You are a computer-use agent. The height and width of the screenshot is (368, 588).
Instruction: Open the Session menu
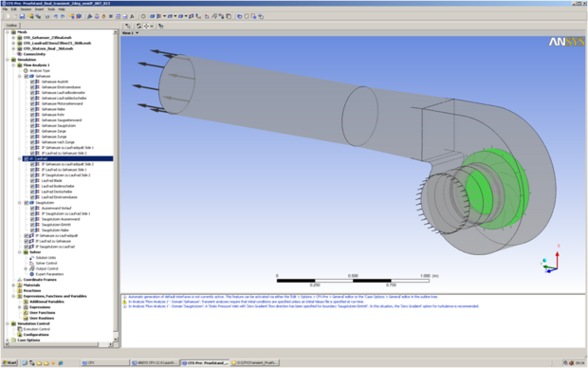pos(26,9)
